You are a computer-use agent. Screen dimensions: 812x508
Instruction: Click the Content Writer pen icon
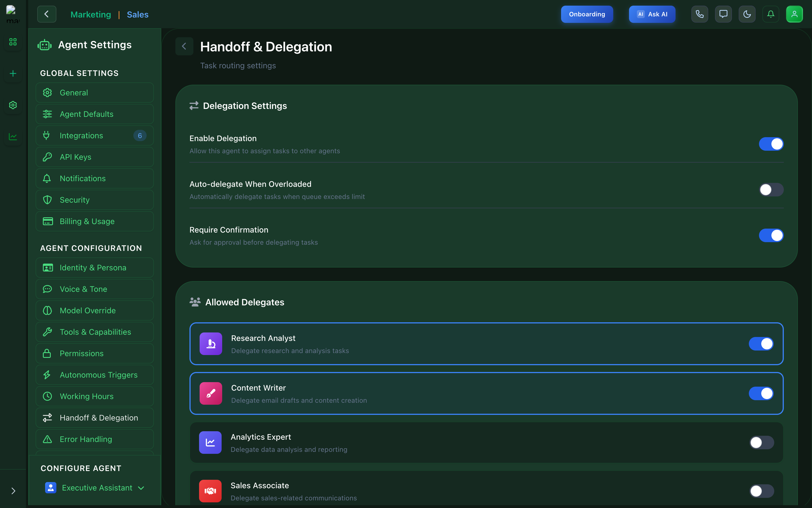(211, 393)
